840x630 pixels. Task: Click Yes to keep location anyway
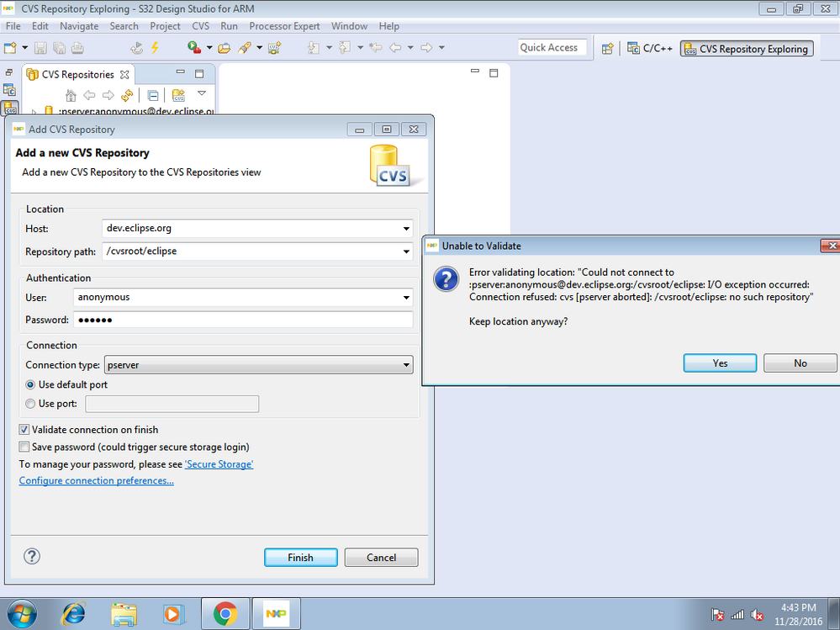(720, 363)
